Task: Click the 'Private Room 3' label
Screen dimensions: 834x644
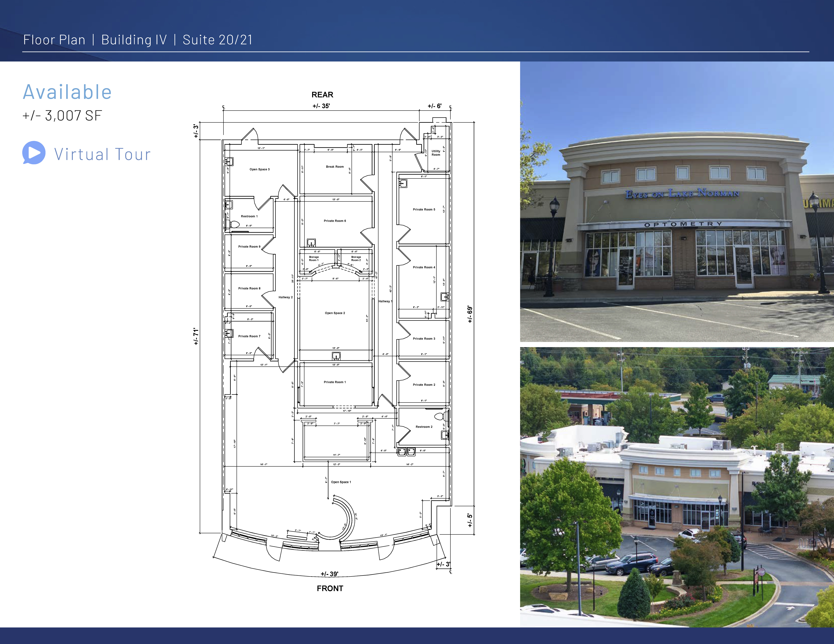Action: point(424,339)
